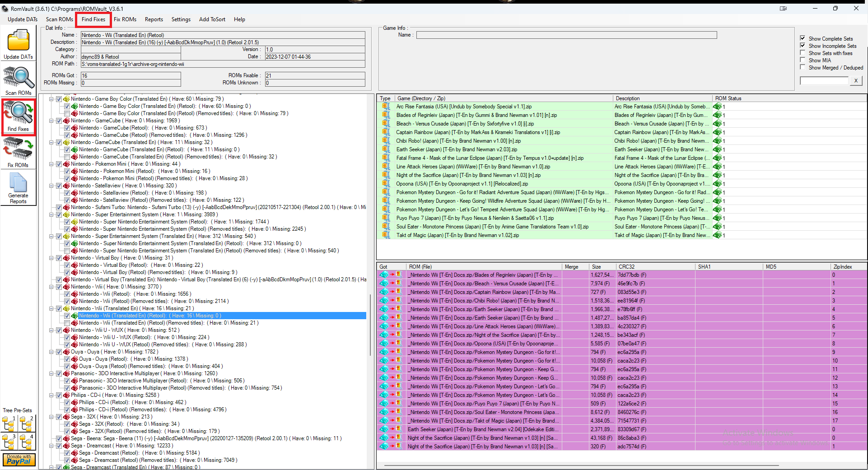The width and height of the screenshot is (868, 470).
Task: Open the Donate with PayPal button
Action: pos(19,460)
